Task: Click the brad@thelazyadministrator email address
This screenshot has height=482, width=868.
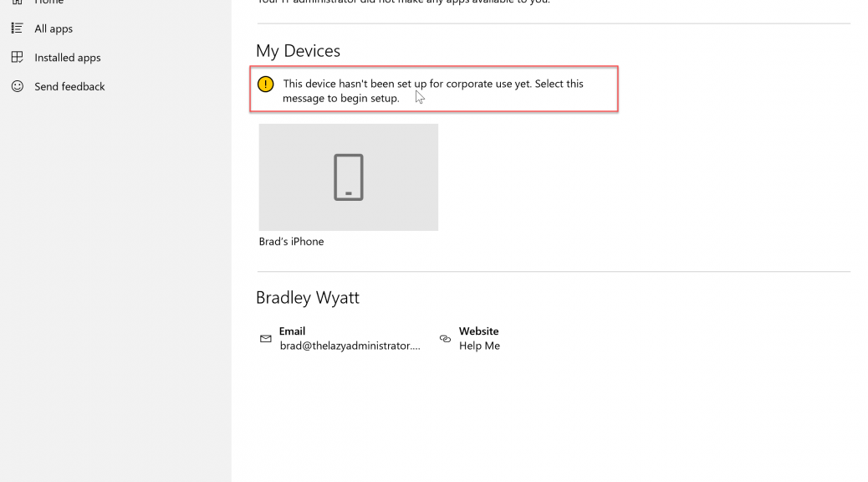Action: 350,346
